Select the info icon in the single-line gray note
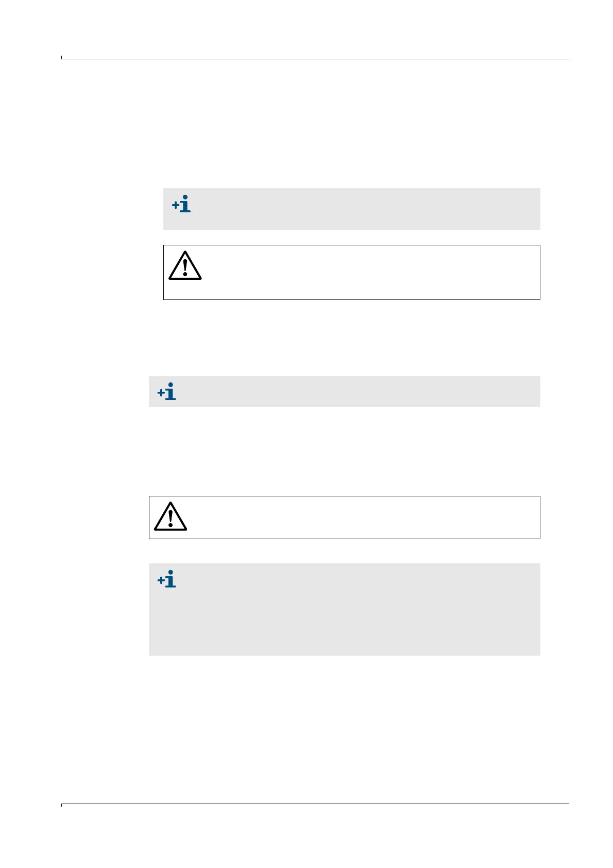The width and height of the screenshot is (613, 868). click(x=167, y=392)
